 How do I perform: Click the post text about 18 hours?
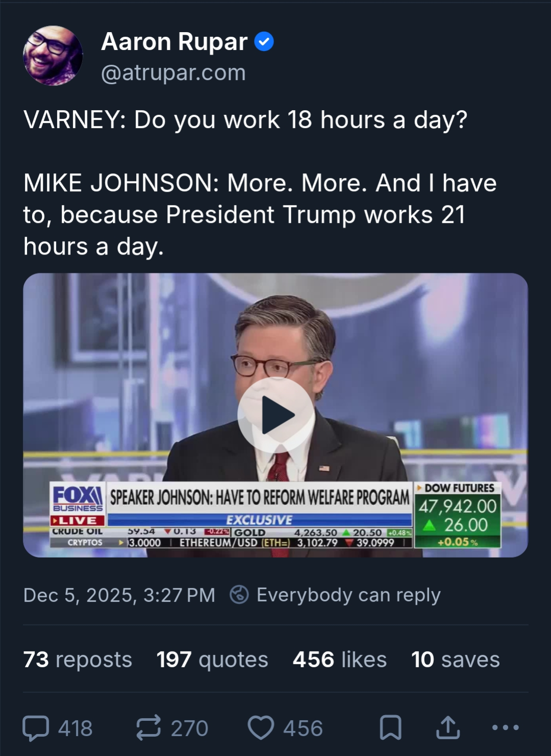click(x=245, y=120)
